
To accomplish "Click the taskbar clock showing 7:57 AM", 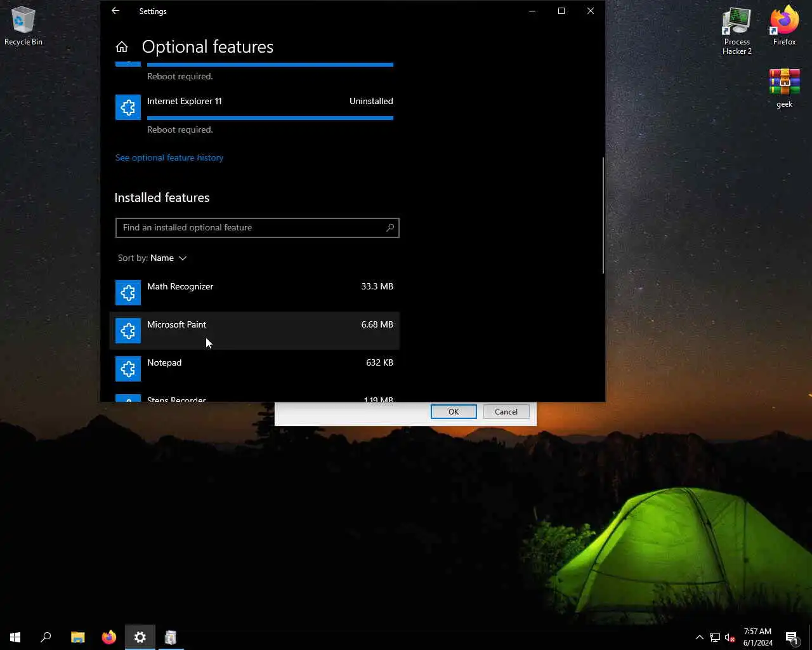I will (x=757, y=637).
